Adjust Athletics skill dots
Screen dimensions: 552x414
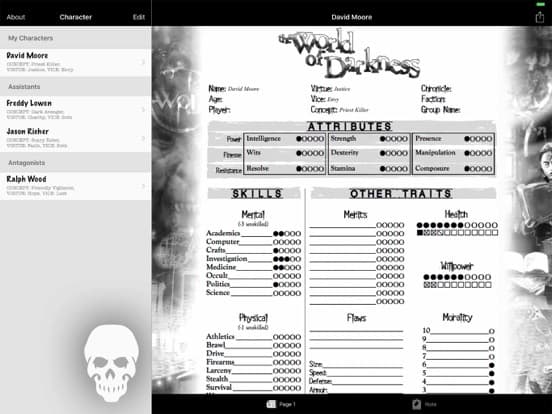[x=287, y=337]
